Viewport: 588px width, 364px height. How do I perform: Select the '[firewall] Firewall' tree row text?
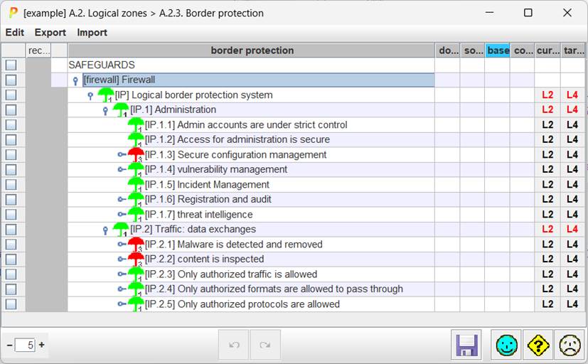(x=119, y=80)
